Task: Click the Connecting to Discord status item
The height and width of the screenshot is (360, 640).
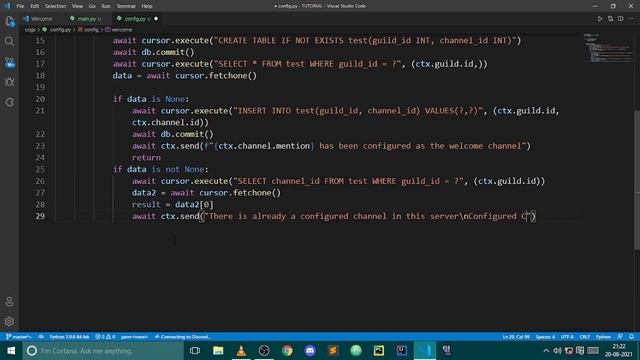Action: (183, 337)
